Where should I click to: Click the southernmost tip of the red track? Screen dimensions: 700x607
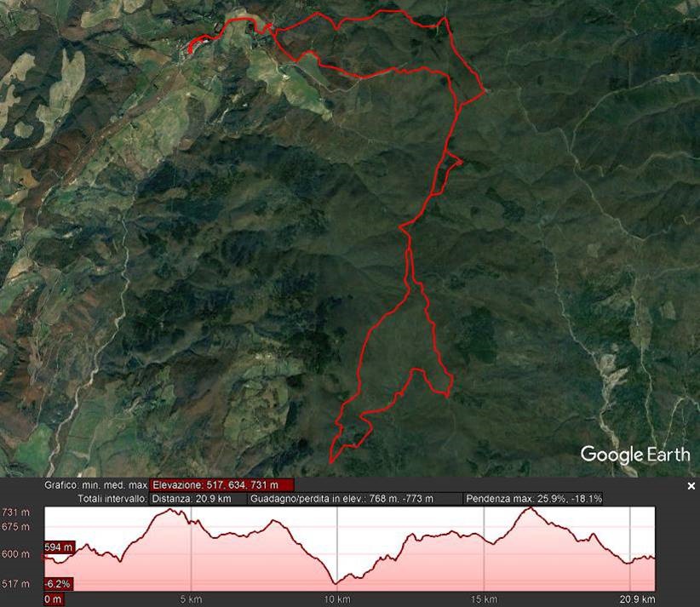330,462
